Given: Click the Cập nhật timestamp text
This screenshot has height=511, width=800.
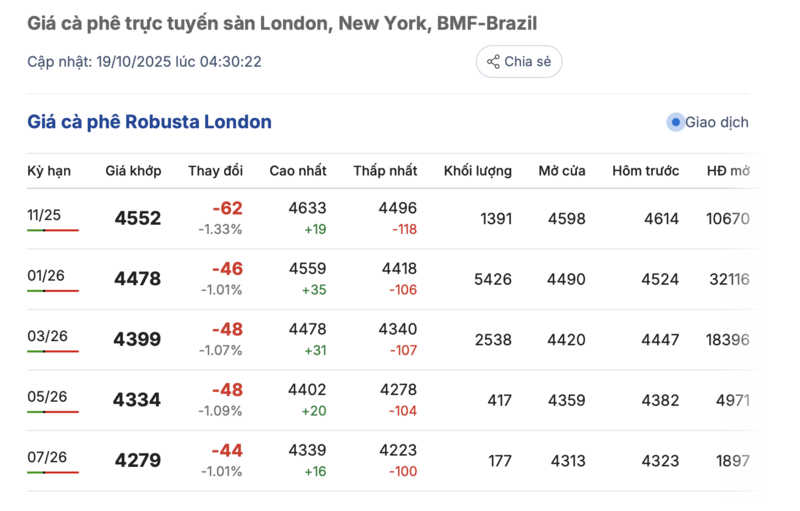Looking at the screenshot, I should click(144, 62).
